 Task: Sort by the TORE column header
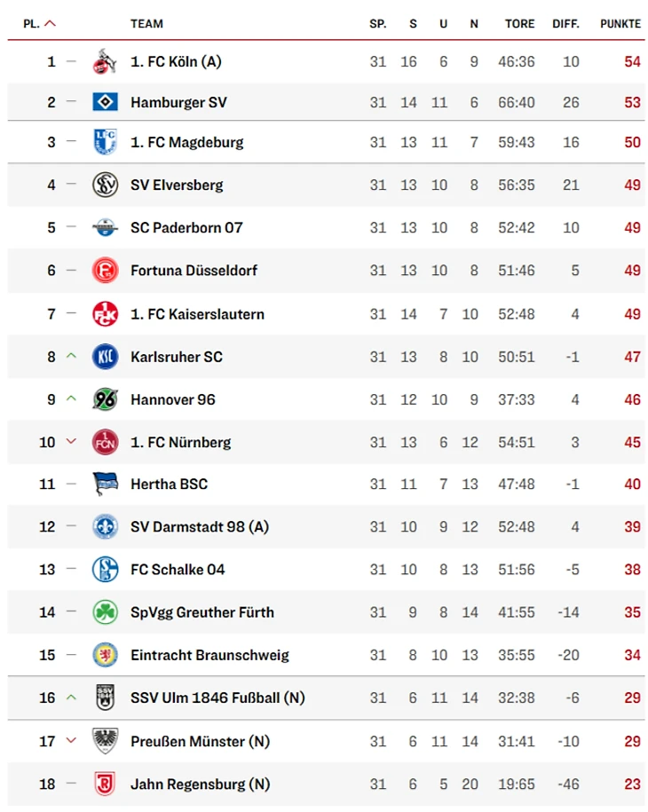click(519, 24)
